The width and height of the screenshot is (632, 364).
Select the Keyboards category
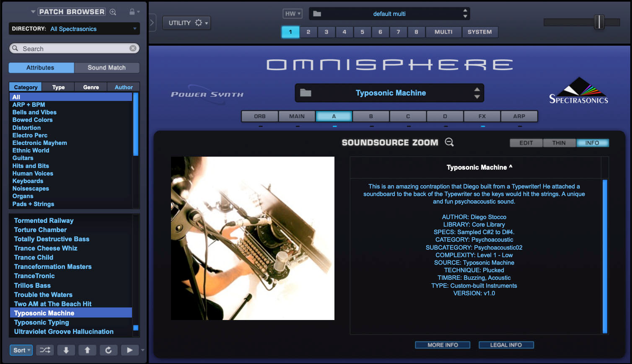(28, 181)
